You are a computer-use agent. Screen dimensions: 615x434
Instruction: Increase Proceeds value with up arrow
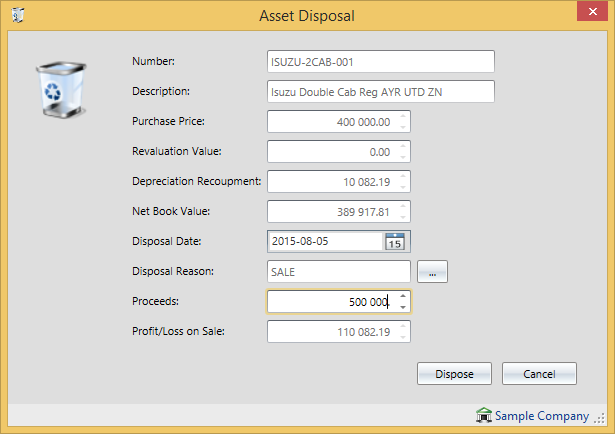(x=402, y=296)
